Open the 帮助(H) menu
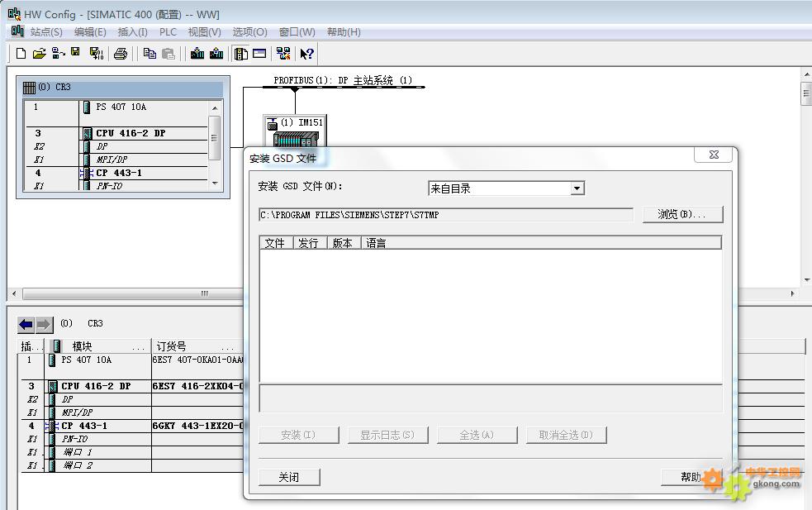The width and height of the screenshot is (812, 510). point(344,32)
